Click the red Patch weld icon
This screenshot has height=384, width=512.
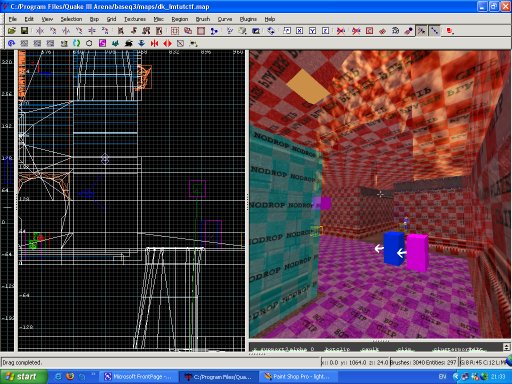(x=382, y=31)
